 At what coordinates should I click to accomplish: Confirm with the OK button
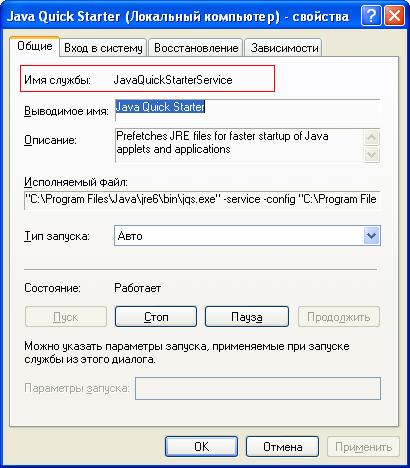click(201, 447)
